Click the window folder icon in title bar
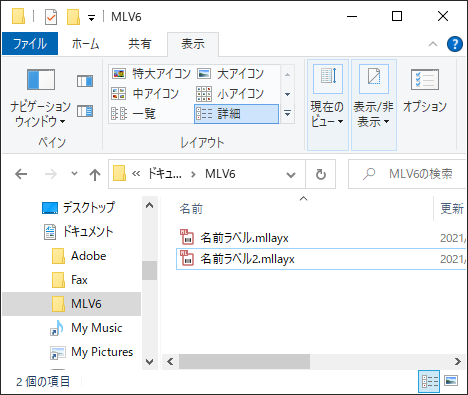The height and width of the screenshot is (395, 468). (19, 17)
